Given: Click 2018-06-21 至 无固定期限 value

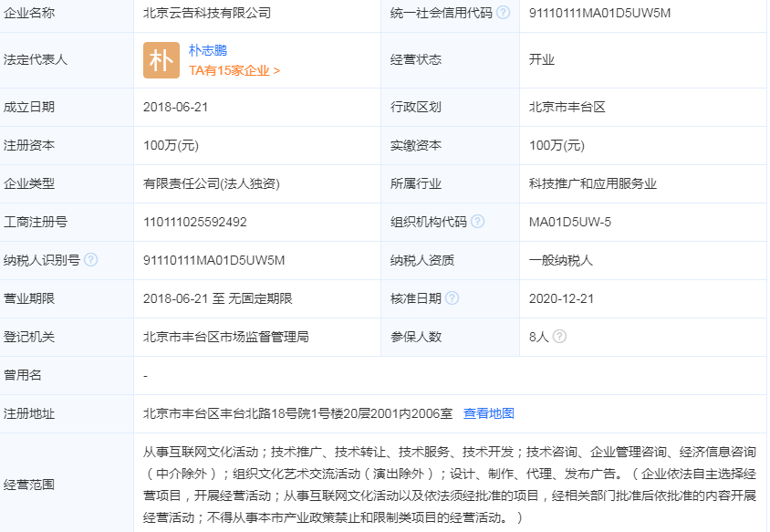Looking at the screenshot, I should (x=217, y=298).
